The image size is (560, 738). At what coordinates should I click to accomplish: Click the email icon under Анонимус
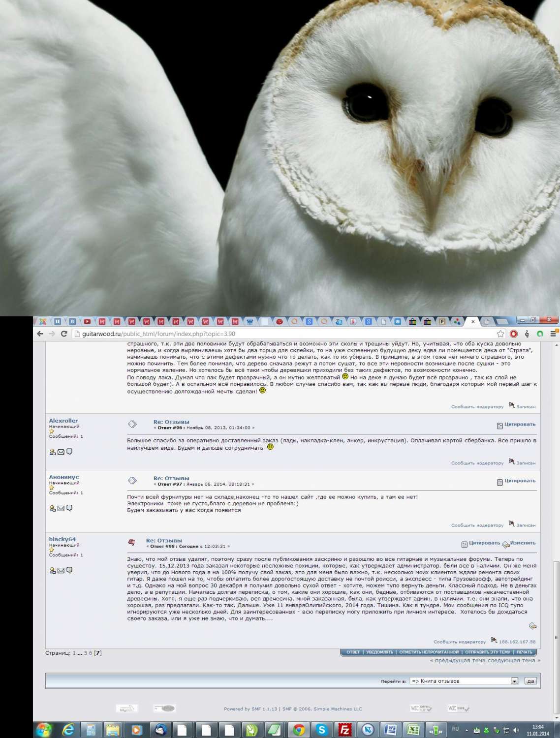(61, 508)
